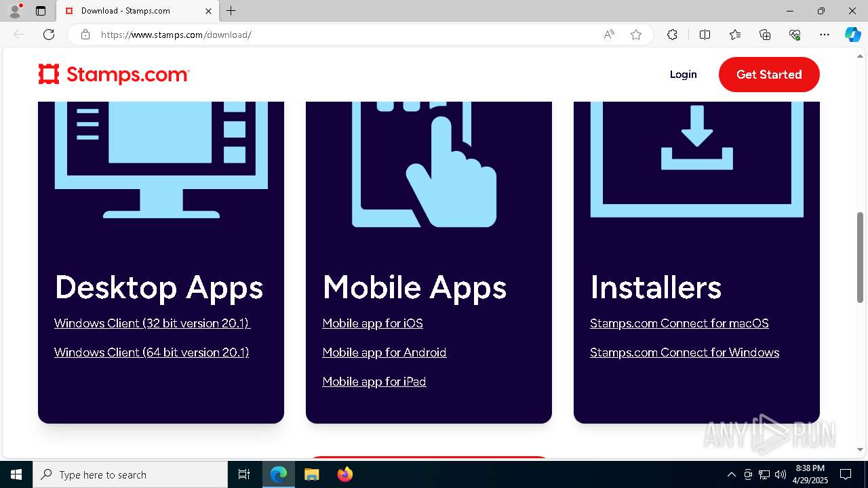Click the Login link
This screenshot has height=488, width=868.
coord(683,75)
